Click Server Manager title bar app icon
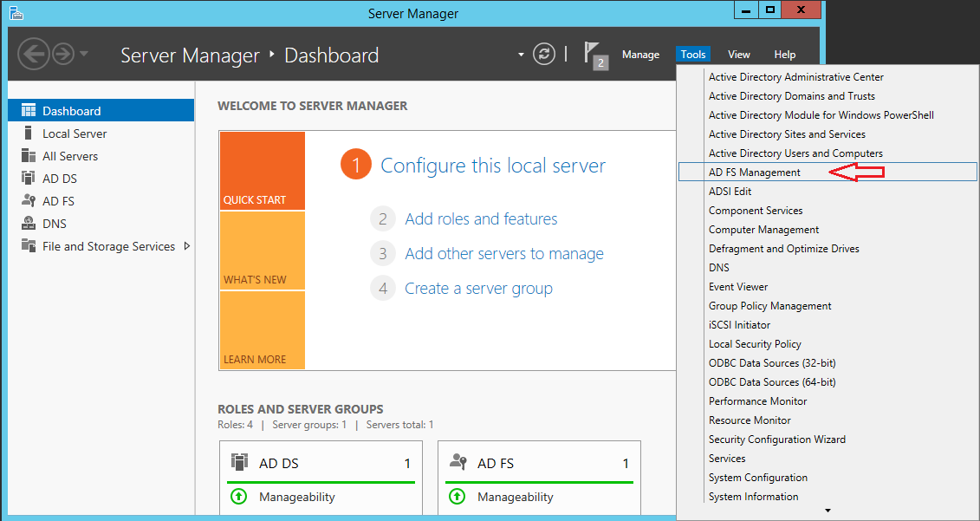 click(x=16, y=12)
